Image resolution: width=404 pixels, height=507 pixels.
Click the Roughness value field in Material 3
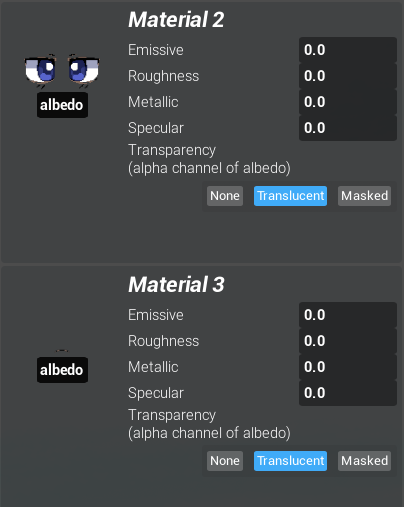click(x=348, y=341)
